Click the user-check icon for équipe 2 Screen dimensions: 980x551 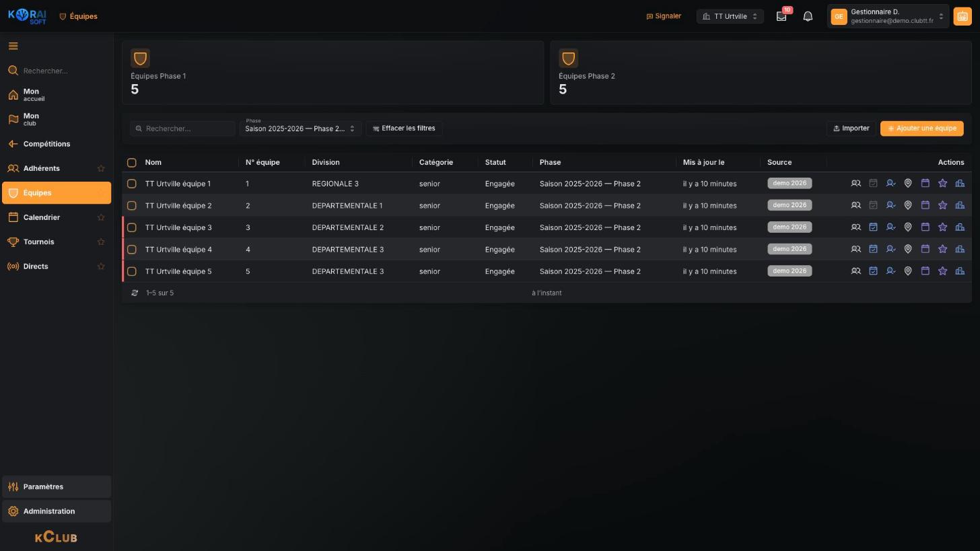point(890,206)
